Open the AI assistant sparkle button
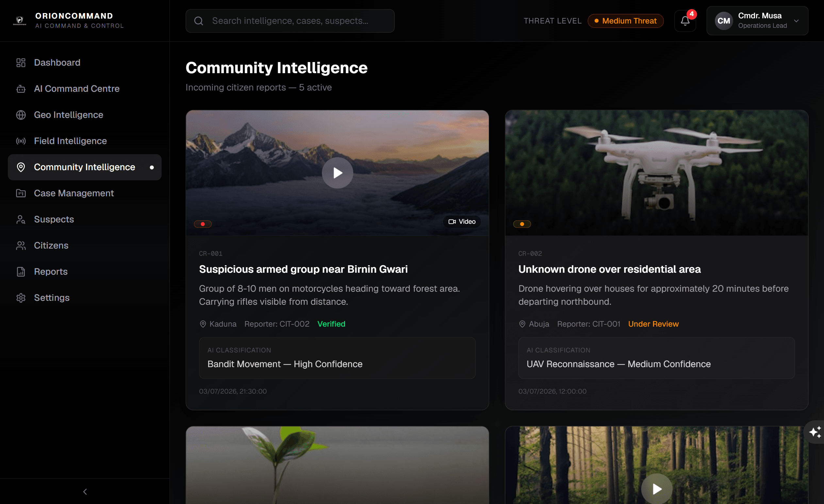The width and height of the screenshot is (824, 504). pyautogui.click(x=815, y=432)
